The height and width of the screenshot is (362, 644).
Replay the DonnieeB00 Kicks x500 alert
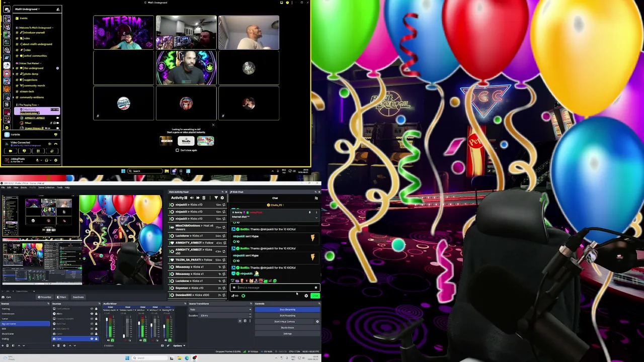pyautogui.click(x=224, y=295)
